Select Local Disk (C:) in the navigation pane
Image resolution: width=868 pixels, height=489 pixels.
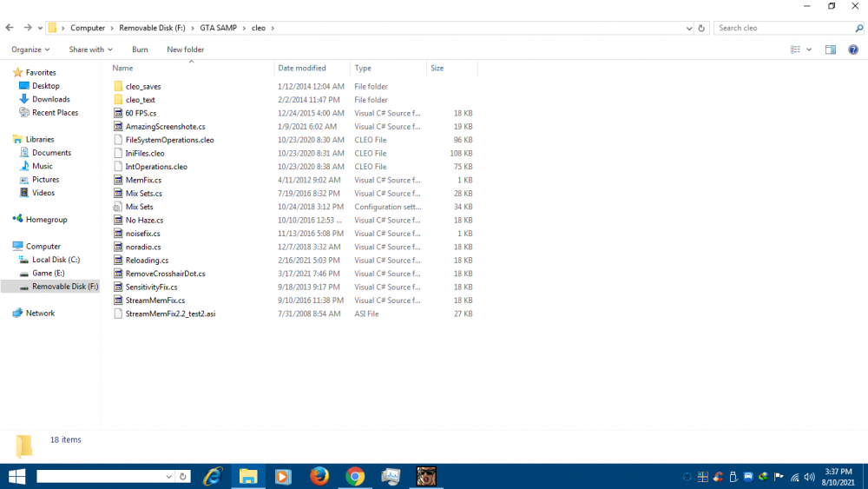pos(56,260)
